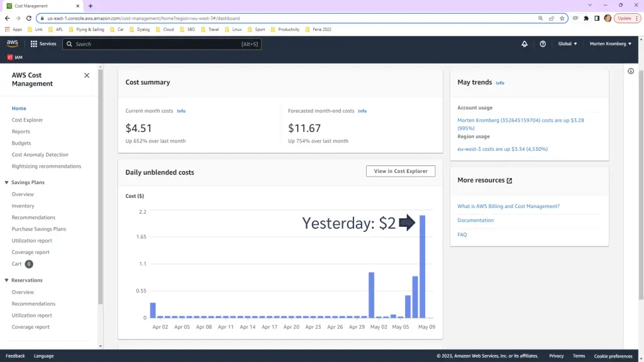Click Info next to Forecasted month-end costs
The height and width of the screenshot is (362, 644).
(362, 111)
